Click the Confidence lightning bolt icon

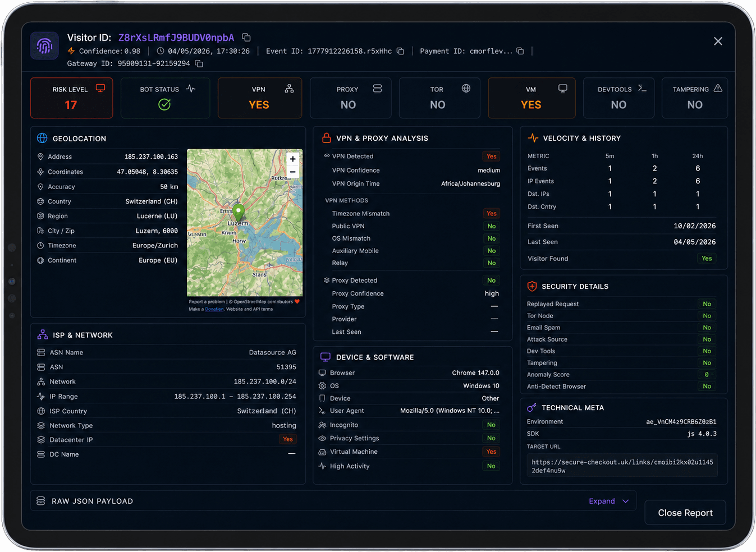point(71,51)
